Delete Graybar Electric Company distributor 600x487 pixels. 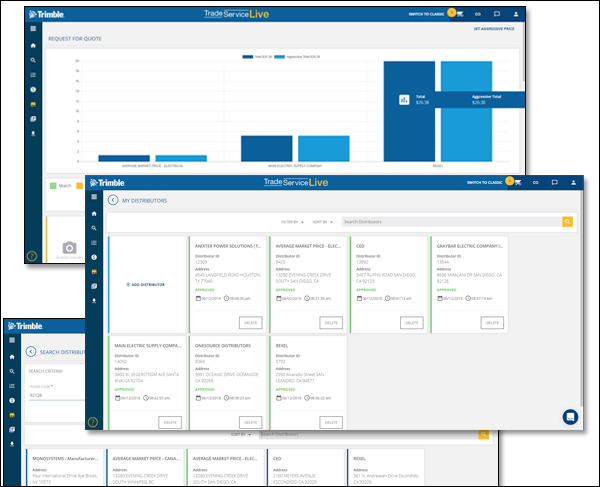click(x=492, y=323)
